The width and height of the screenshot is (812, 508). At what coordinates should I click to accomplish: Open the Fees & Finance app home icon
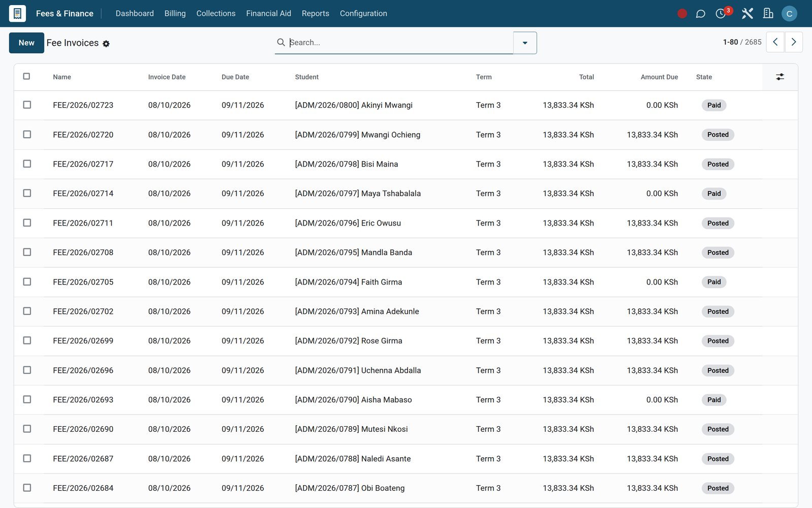(17, 13)
